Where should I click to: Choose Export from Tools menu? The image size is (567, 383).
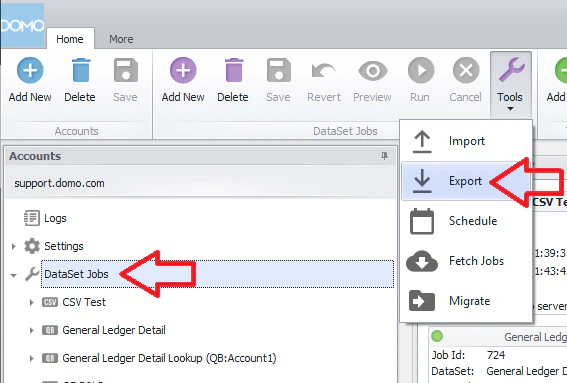tap(466, 181)
